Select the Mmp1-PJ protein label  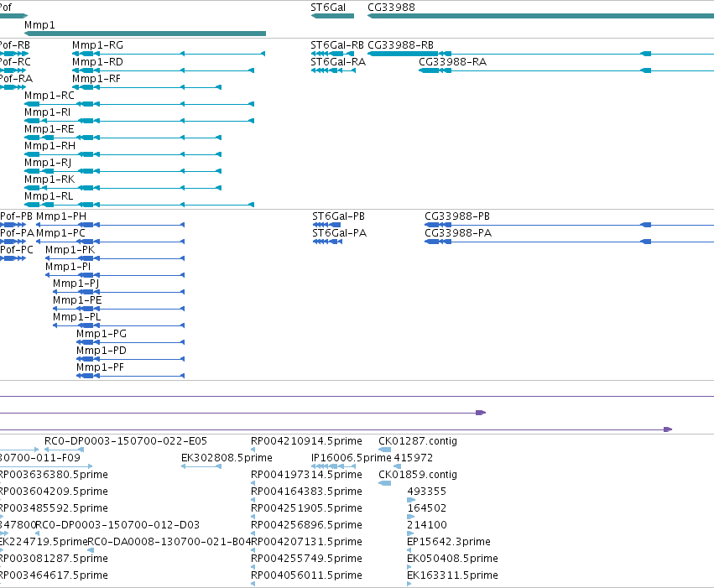[76, 284]
